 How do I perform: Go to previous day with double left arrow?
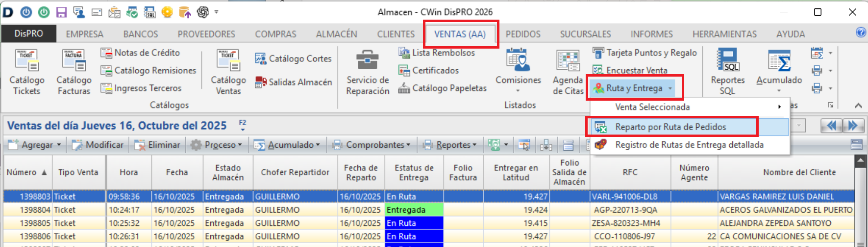tap(832, 126)
